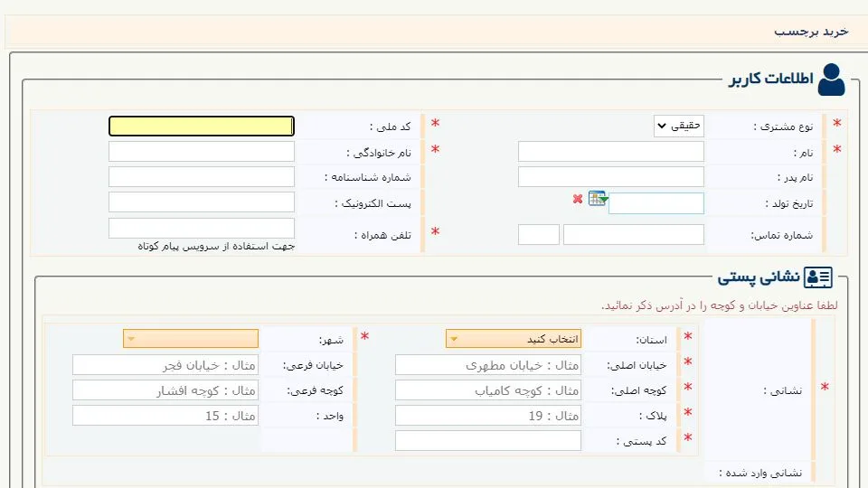Click the نام پدر father name field
This screenshot has height=488, width=868.
pyautogui.click(x=611, y=177)
